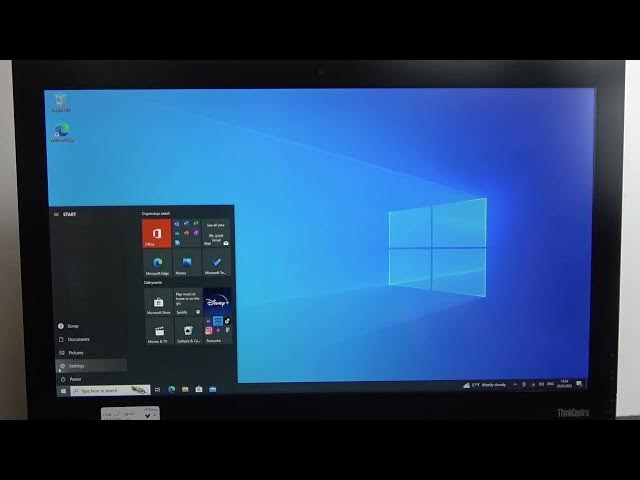
Task: Expand the Start menu hamburger button
Action: (x=56, y=214)
